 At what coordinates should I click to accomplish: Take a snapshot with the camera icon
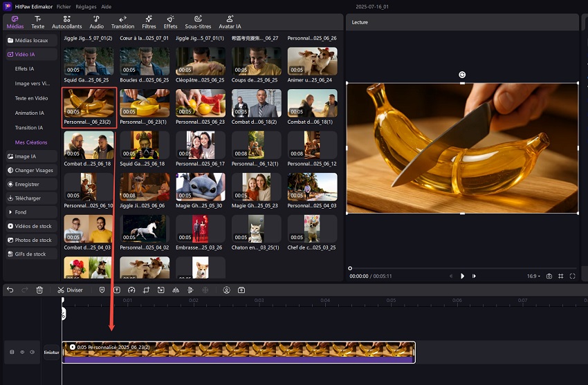(x=549, y=276)
